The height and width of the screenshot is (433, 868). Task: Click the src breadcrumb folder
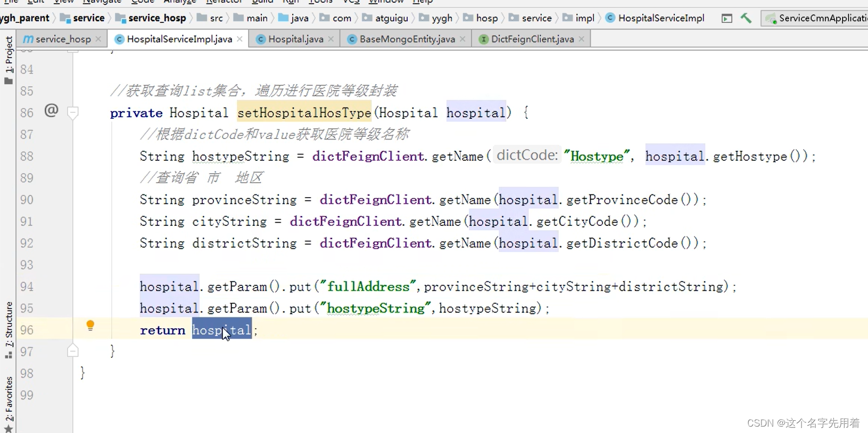pyautogui.click(x=210, y=18)
